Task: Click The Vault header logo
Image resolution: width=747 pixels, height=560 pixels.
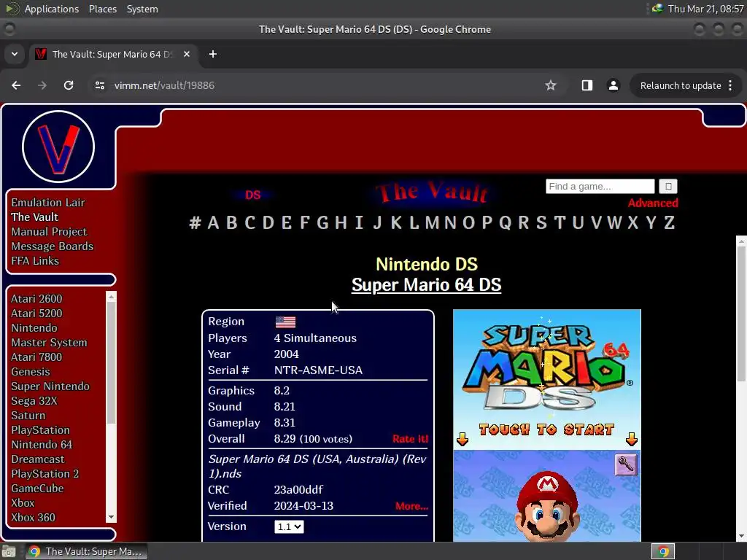Action: coord(432,192)
